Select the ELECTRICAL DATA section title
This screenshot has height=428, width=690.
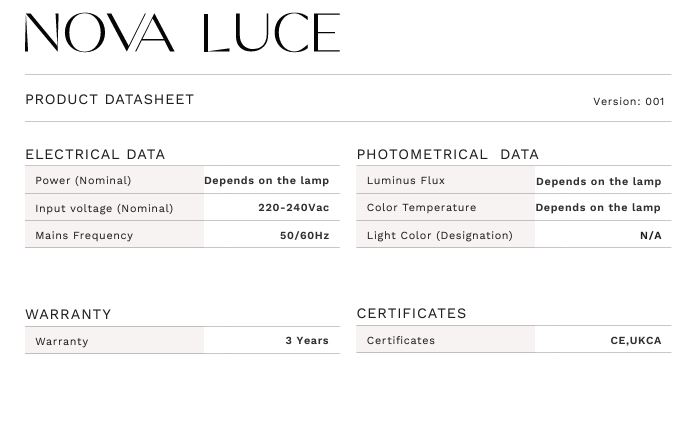[x=95, y=154]
